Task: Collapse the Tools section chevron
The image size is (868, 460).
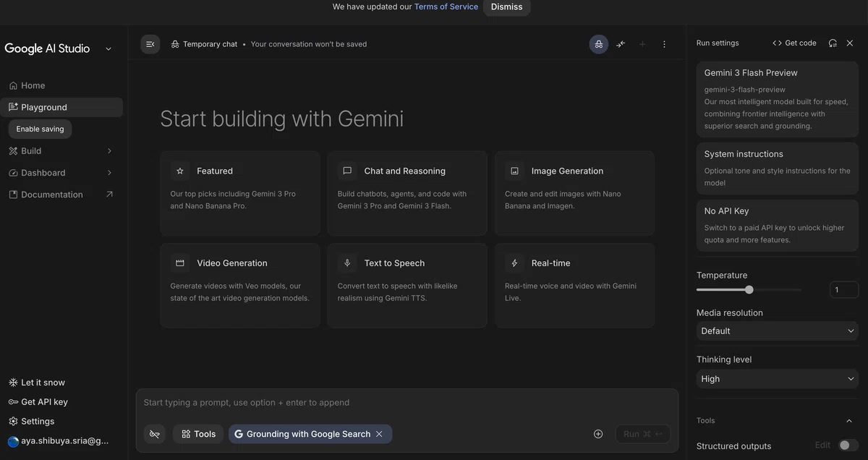Action: [x=849, y=420]
